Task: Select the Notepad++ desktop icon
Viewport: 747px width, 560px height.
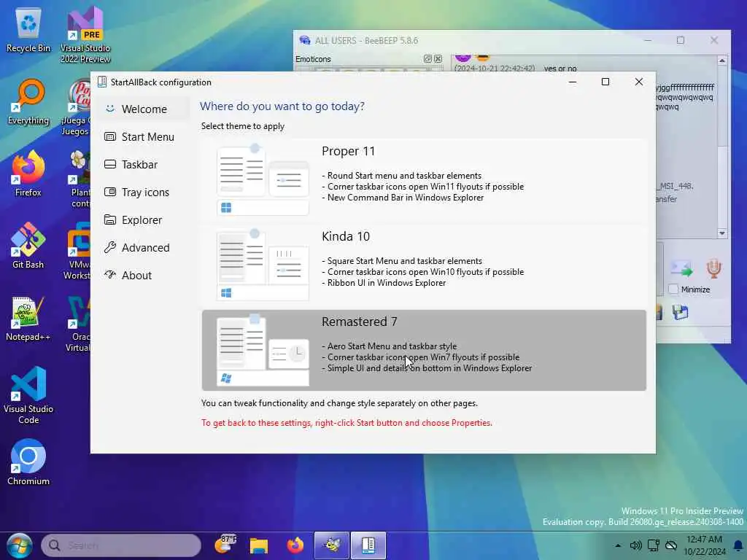Action: click(x=28, y=319)
